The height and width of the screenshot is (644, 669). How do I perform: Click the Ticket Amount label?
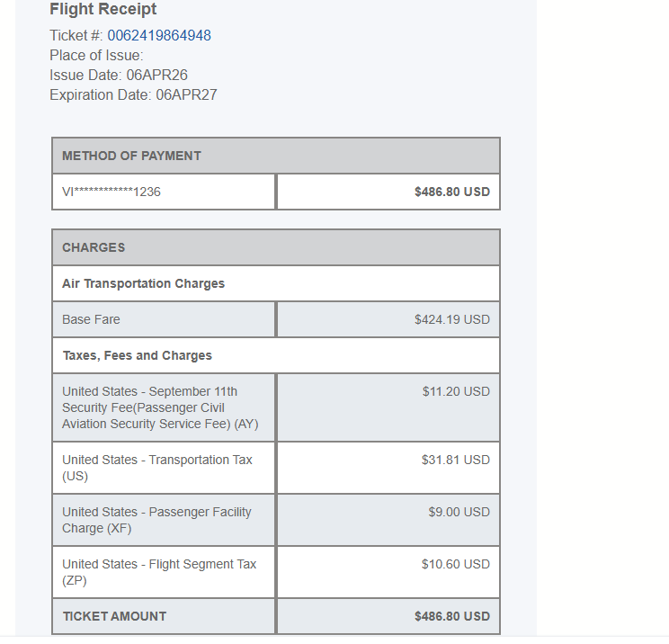(x=114, y=616)
